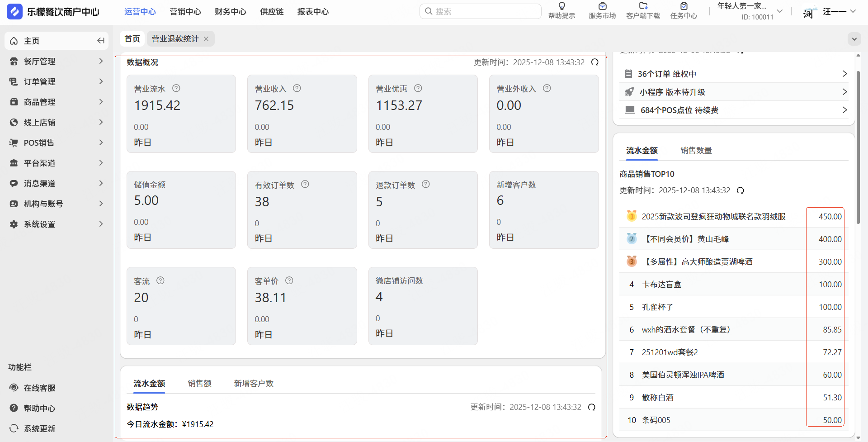Show help for 客流
Viewport: 868px width, 442px height.
point(160,280)
